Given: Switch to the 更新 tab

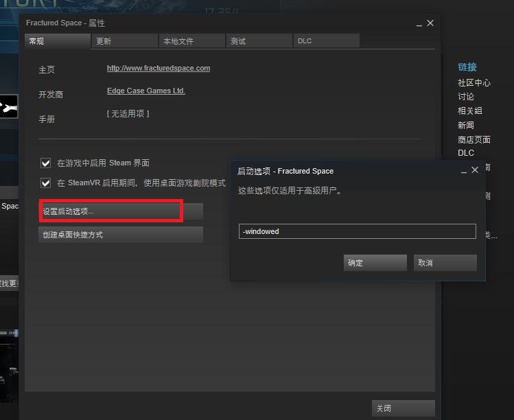Looking at the screenshot, I should [x=125, y=41].
